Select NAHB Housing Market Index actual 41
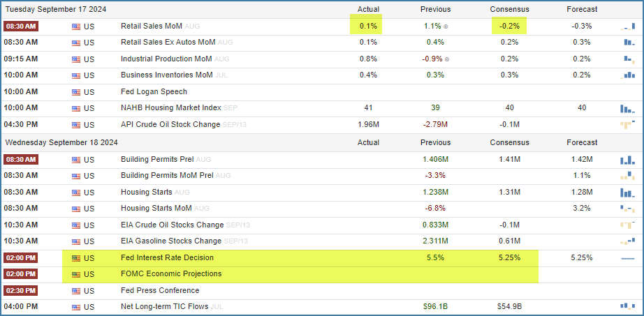644x316 pixels. point(368,108)
